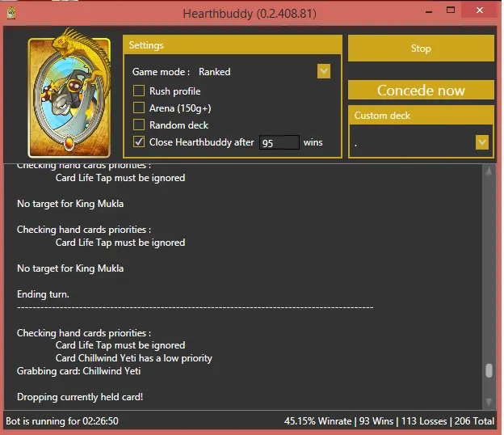
Task: Click the Hearthbuddy (0.2.408.81) window title
Action: point(250,14)
